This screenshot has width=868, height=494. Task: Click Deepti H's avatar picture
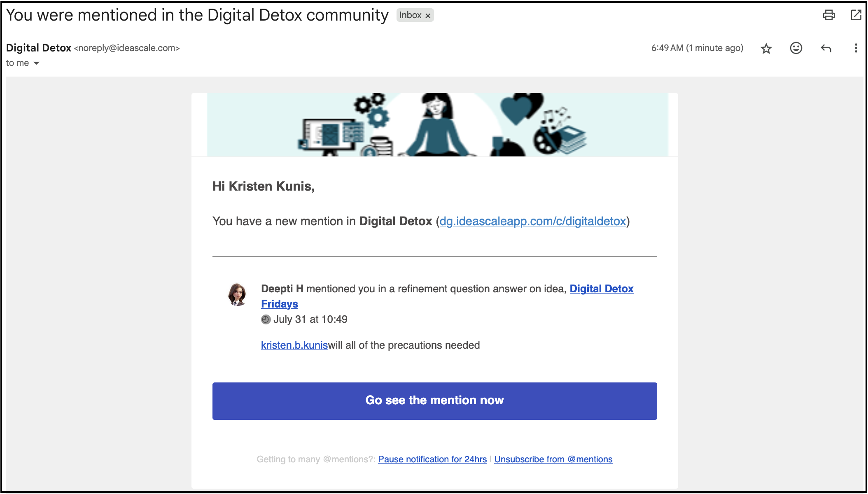[x=237, y=294]
